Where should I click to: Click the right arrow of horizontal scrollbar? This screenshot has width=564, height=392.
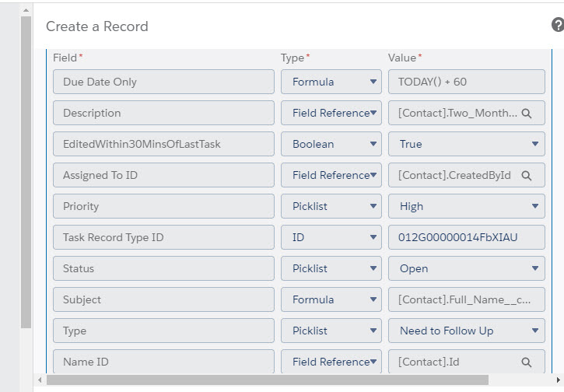point(558,380)
